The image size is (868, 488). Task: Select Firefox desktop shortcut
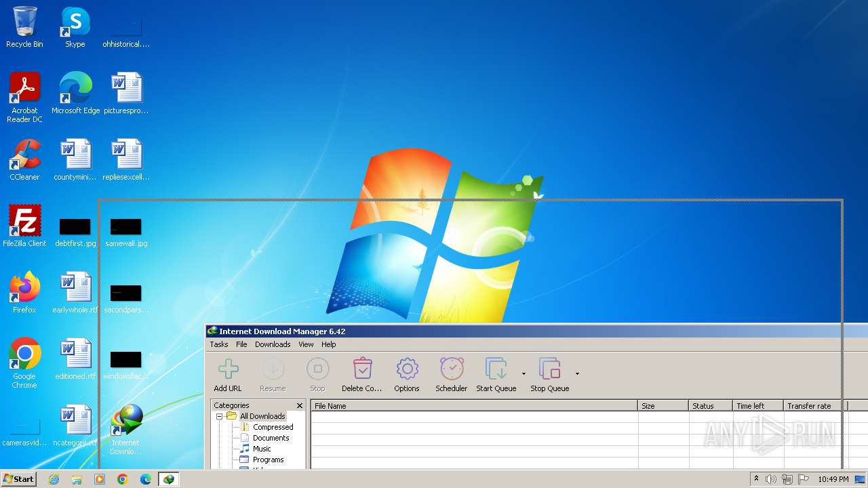24,293
